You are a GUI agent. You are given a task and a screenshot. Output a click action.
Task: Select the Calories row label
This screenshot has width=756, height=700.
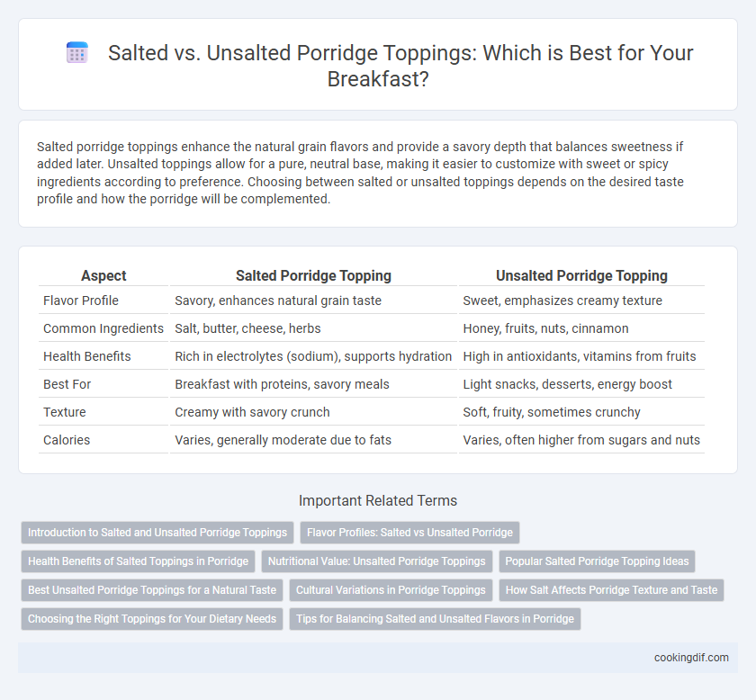pos(67,440)
